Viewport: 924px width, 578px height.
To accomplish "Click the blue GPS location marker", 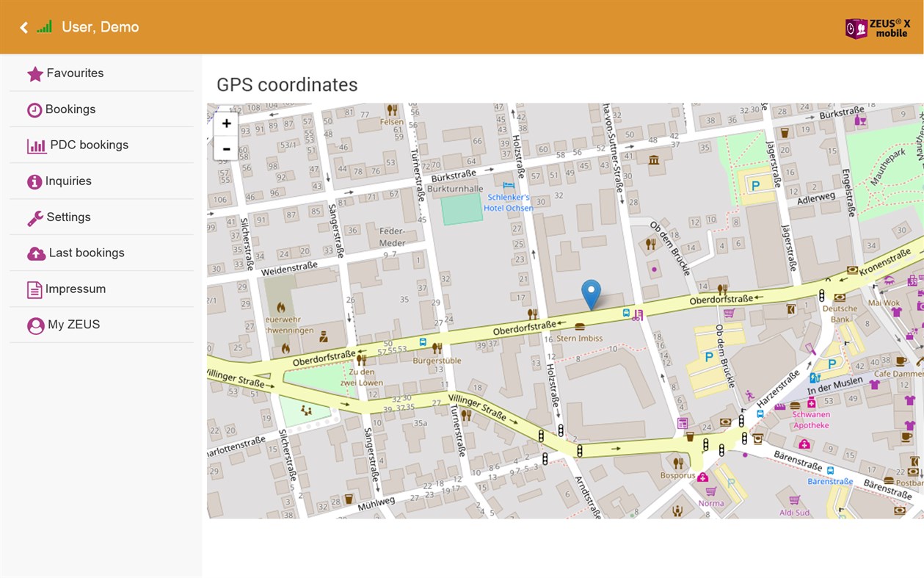I will pos(591,294).
